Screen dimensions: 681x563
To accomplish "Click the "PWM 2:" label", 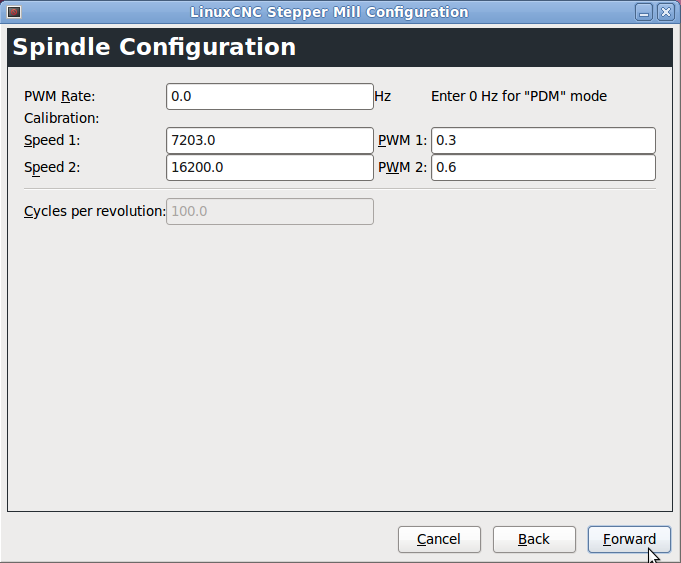I will 402,167.
